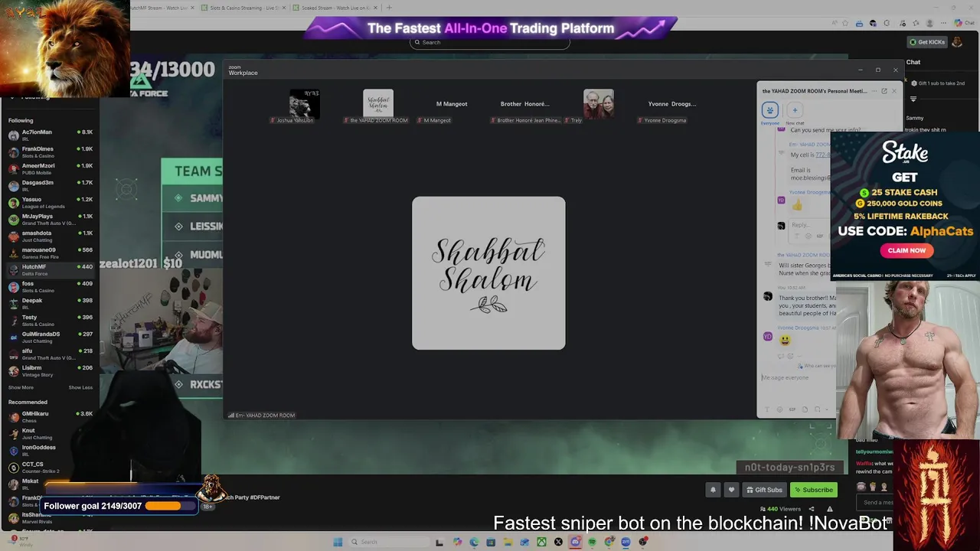This screenshot has width=980, height=551.
Task: Open recommended GMHikaru Chess channel
Action: tap(50, 417)
